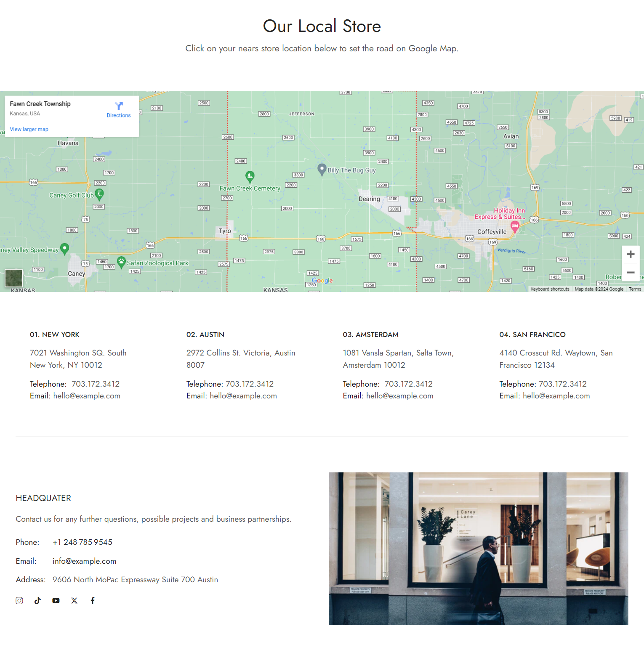Open the X (Twitter) social icon
Viewport: 644px width, 650px height.
pos(75,600)
